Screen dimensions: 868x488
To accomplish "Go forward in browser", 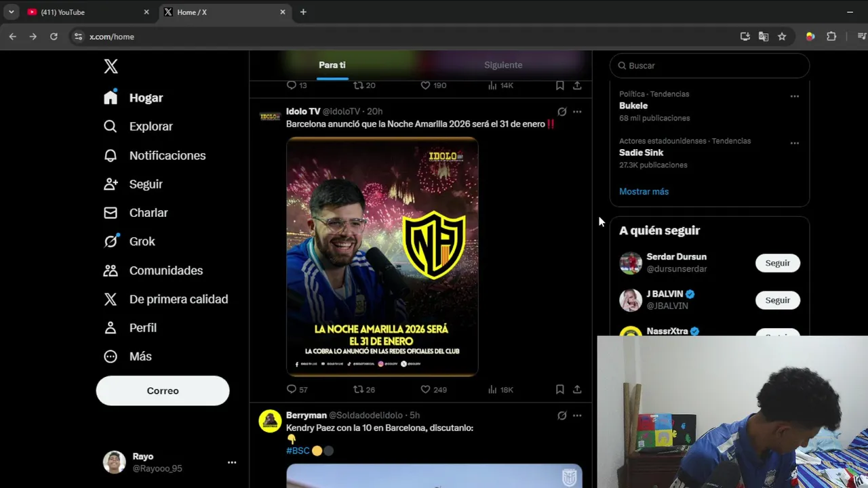I will pos(33,37).
